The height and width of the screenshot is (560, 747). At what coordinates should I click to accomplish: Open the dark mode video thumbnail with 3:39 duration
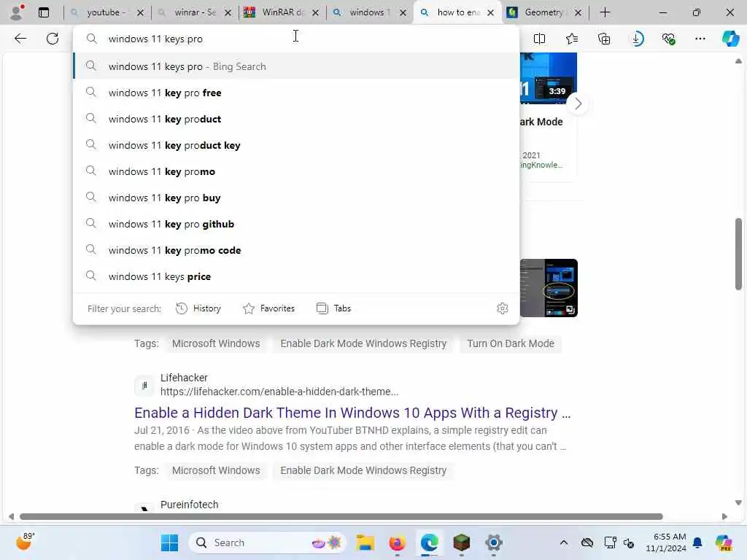point(549,78)
